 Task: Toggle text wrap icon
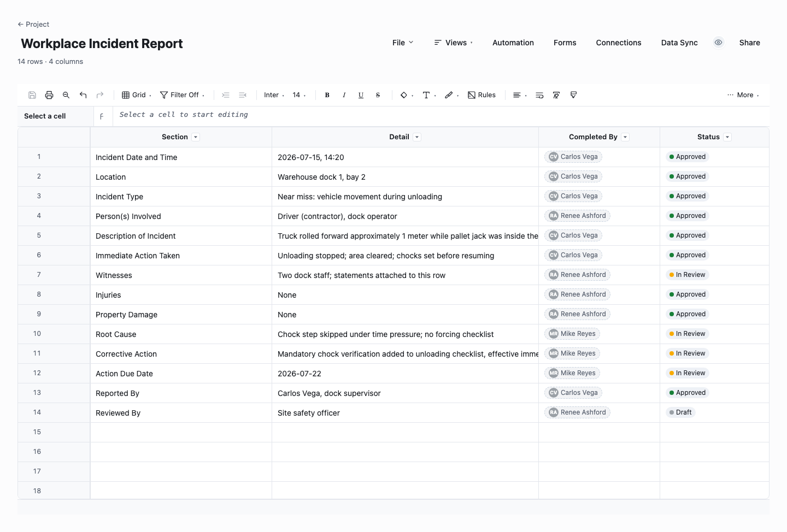tap(539, 95)
